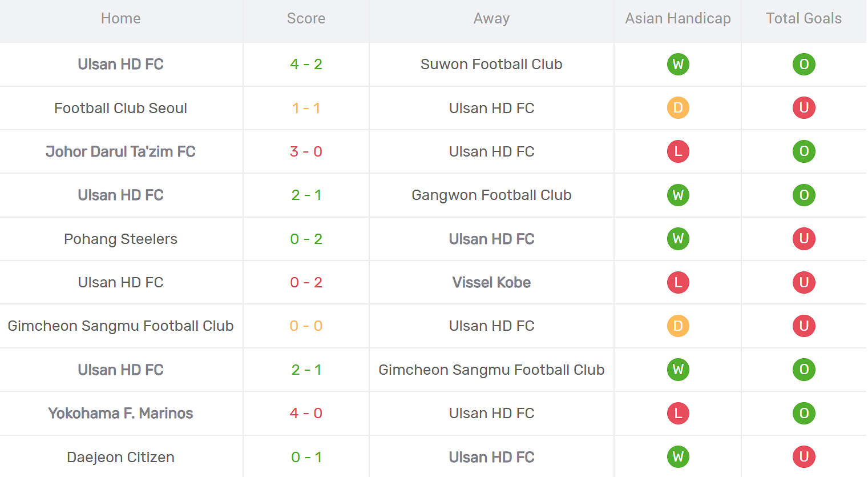The image size is (868, 477).
Task: Click the 0 - 2 score against Vissel Kobe
Action: (x=306, y=282)
